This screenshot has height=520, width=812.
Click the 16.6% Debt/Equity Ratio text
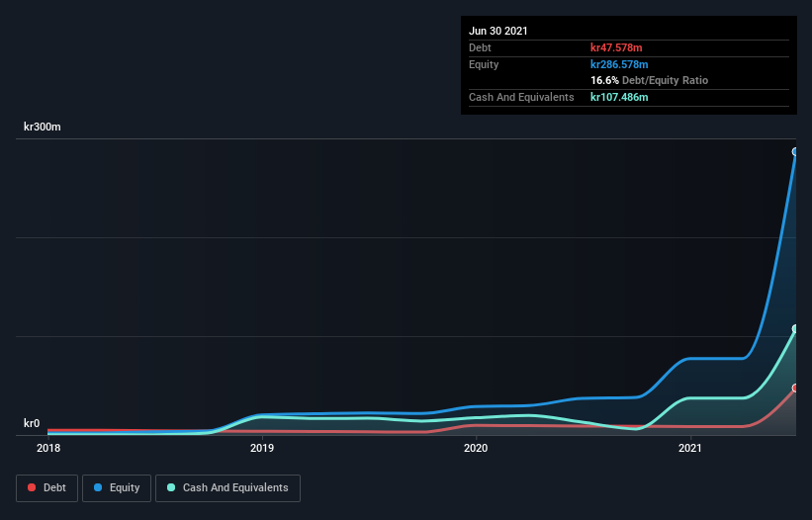[650, 80]
